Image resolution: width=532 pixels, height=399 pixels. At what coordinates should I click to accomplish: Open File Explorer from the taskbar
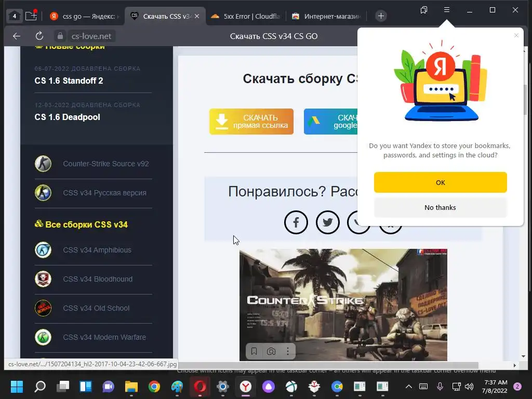coord(131,386)
